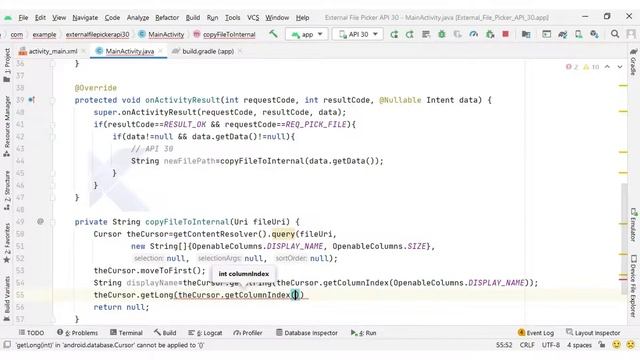The height and width of the screenshot is (360, 640).
Task: Open the Build menu
Action: 193,18
